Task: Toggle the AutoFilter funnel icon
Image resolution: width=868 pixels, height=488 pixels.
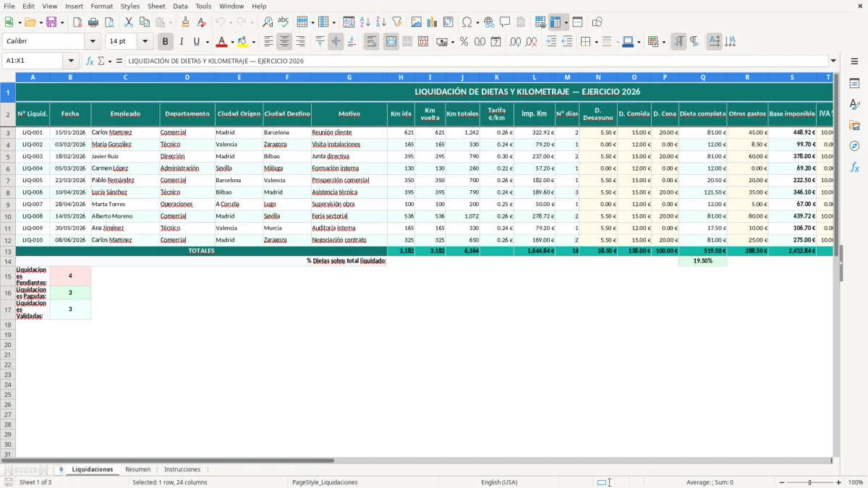Action: [x=397, y=22]
